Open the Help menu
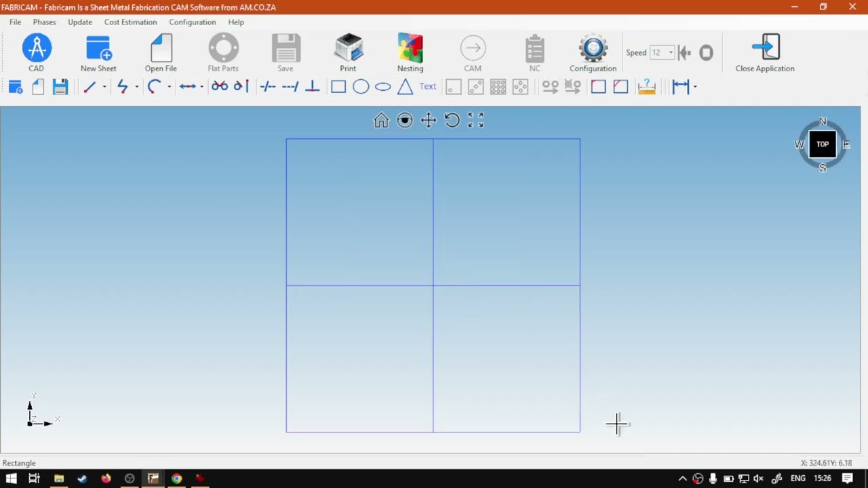Viewport: 868px width, 488px height. 236,22
